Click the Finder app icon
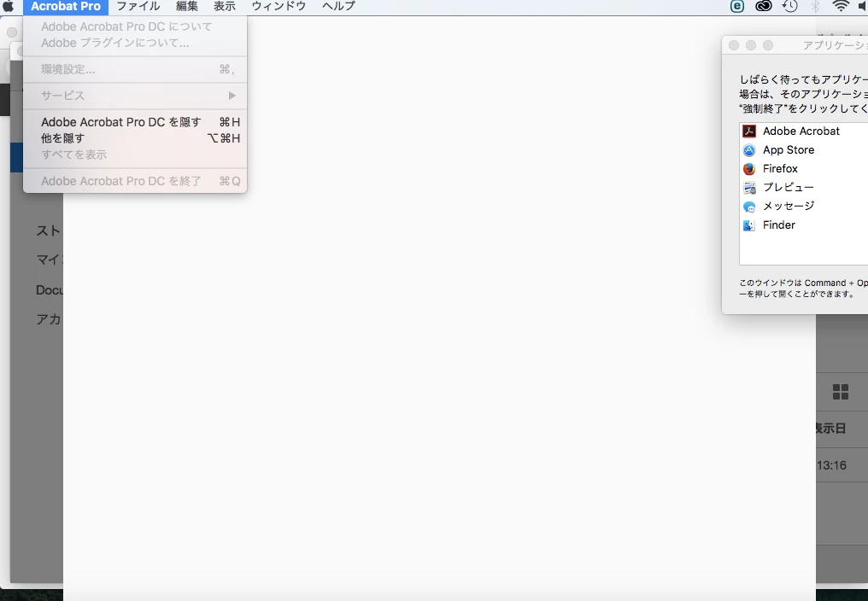Image resolution: width=868 pixels, height=601 pixels. click(x=749, y=225)
